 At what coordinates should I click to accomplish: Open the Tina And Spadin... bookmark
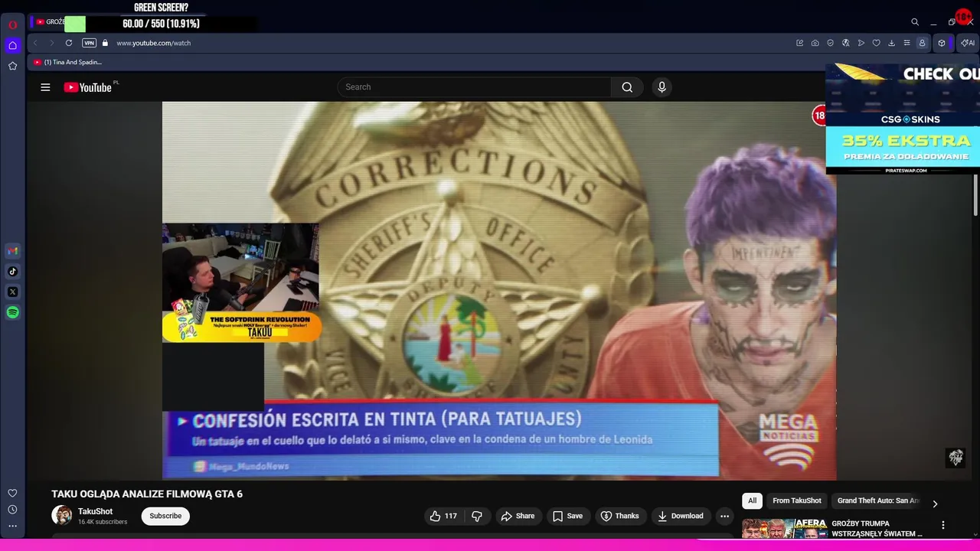(67, 62)
